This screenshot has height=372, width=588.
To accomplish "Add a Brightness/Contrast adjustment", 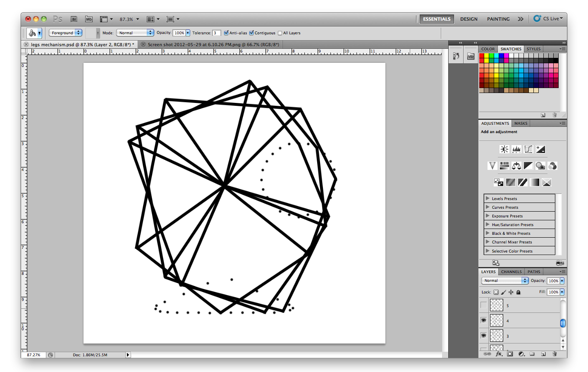I will coord(504,149).
